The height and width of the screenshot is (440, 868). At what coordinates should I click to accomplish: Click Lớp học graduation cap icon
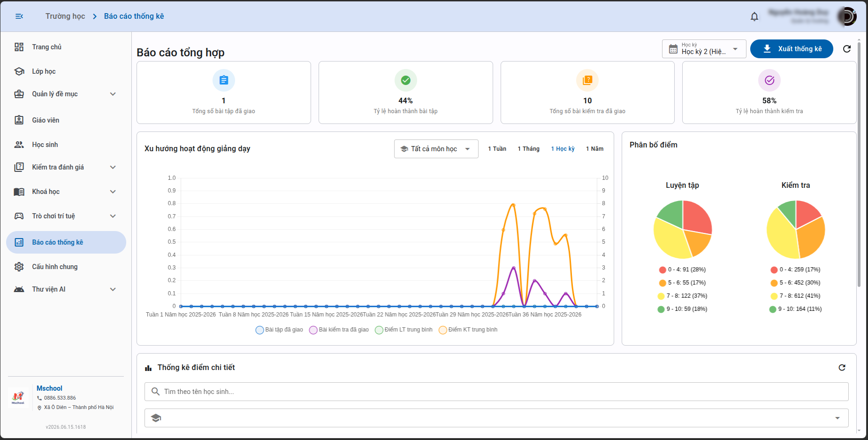(19, 71)
